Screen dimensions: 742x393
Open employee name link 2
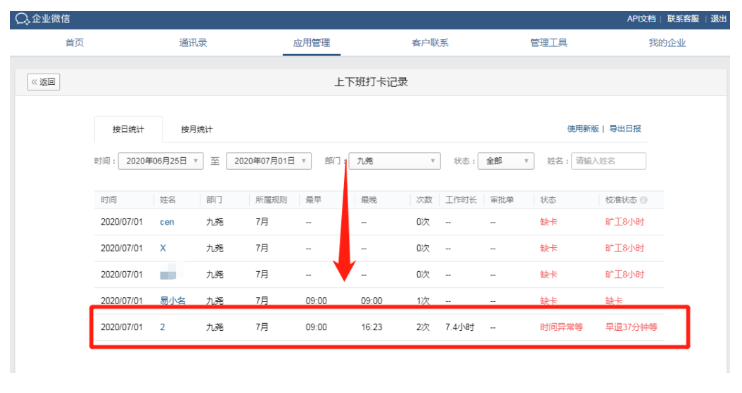162,327
